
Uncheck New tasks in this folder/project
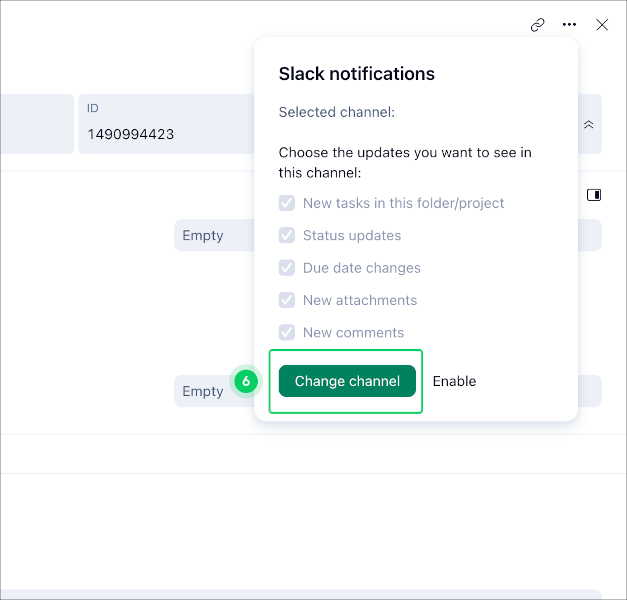click(287, 203)
